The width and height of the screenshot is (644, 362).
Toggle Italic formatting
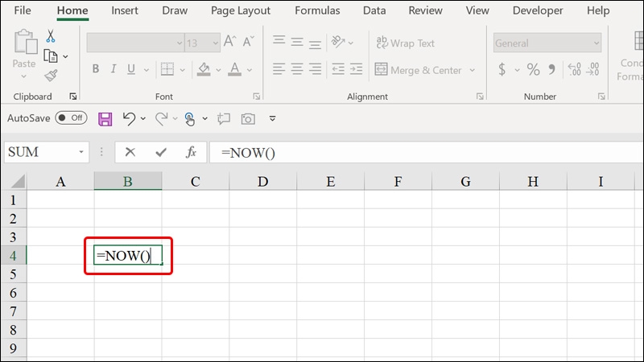click(x=114, y=69)
